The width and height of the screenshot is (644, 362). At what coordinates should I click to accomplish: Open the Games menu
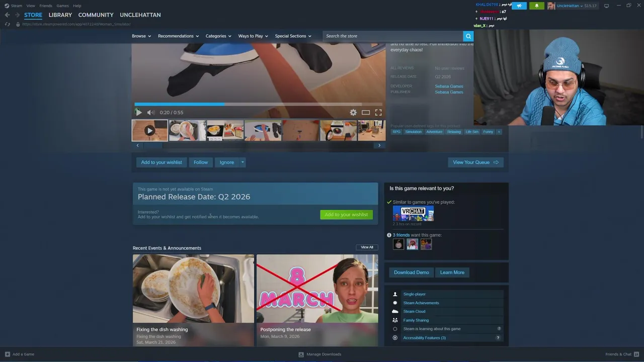(62, 6)
